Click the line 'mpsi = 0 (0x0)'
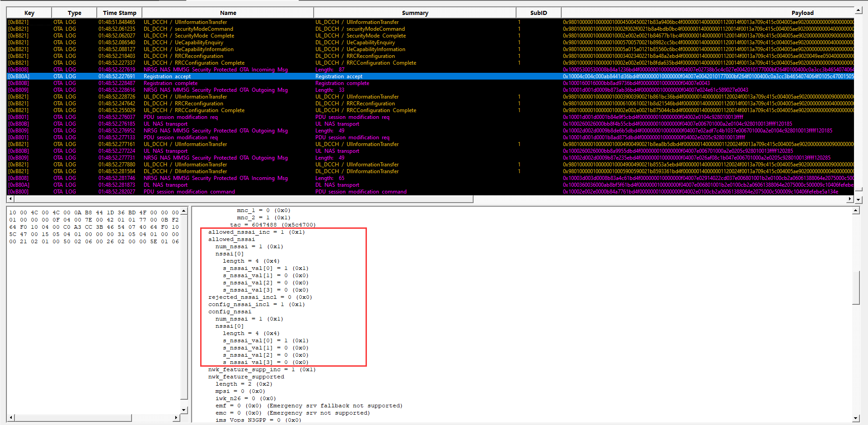Viewport: 868px width, 425px height. click(x=240, y=391)
